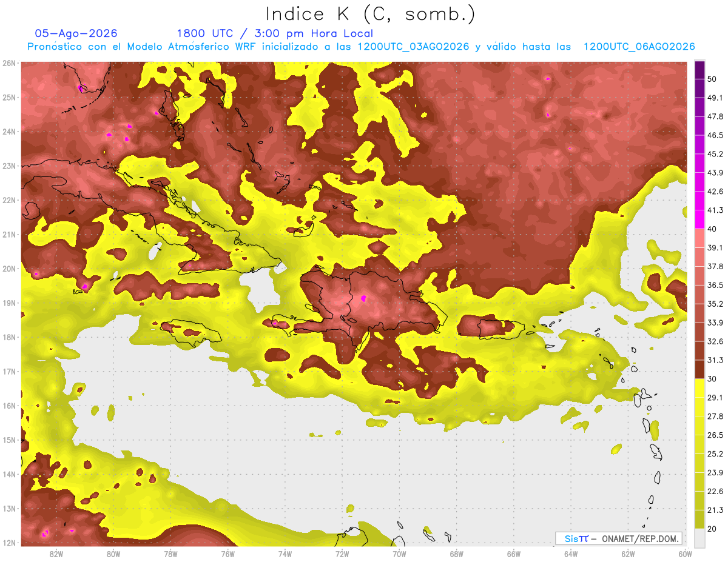The width and height of the screenshot is (728, 562).
Task: Click the "68W" longitude label
Action: coord(456,554)
